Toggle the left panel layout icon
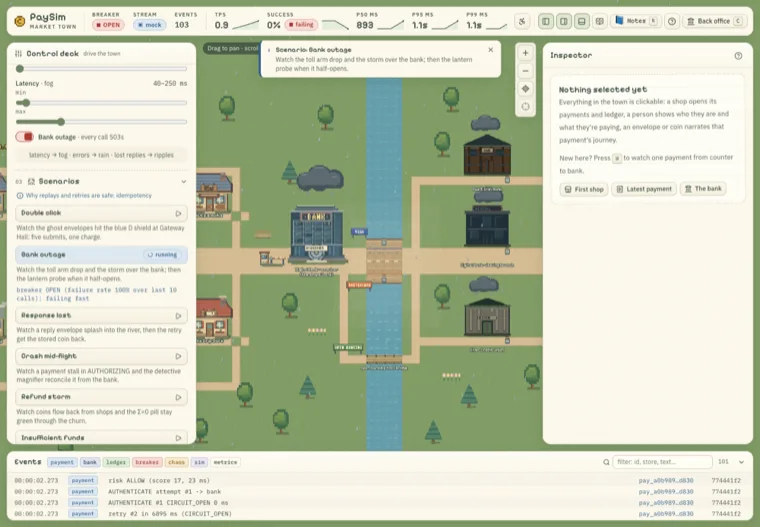 pyautogui.click(x=546, y=21)
